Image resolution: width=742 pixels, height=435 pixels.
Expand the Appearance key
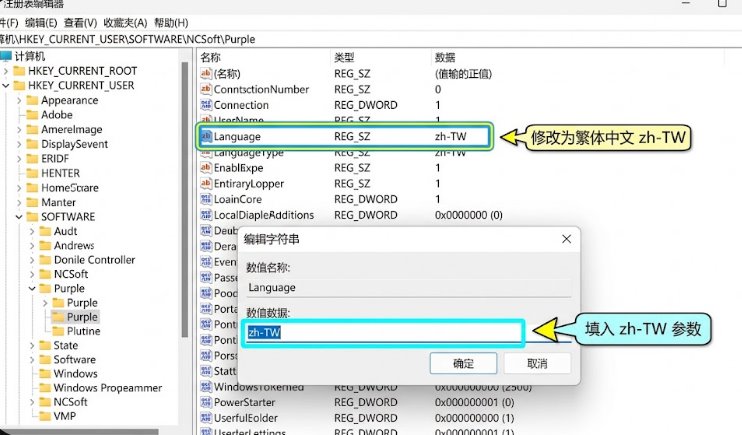(19, 100)
